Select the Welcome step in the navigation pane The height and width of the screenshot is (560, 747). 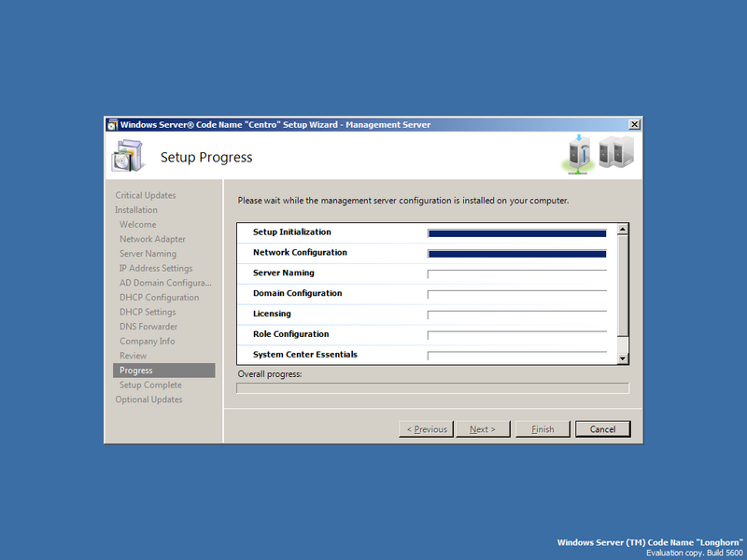(x=137, y=224)
